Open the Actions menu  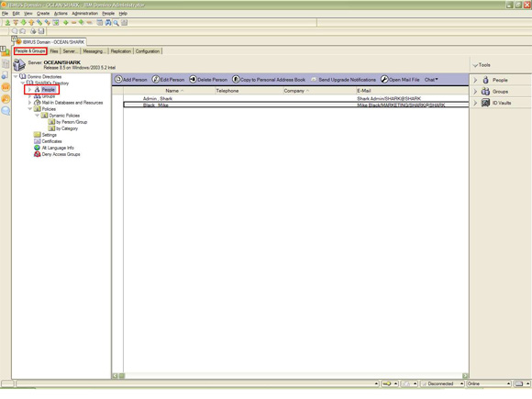click(61, 13)
